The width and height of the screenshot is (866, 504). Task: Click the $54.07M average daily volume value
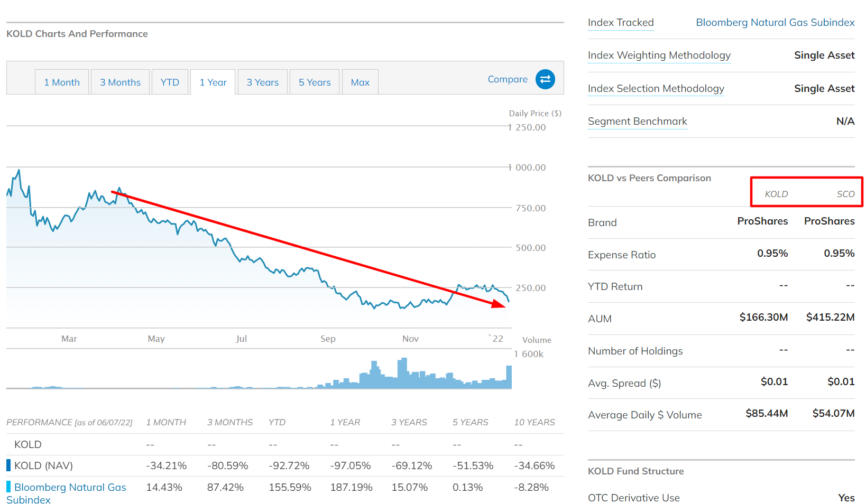(x=833, y=413)
